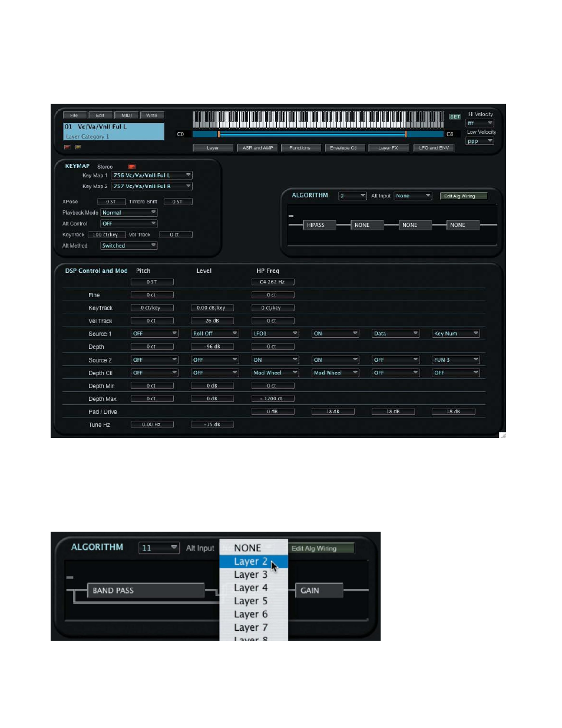Click Edit Alg Wiring in lower panel
562x728 pixels.
321,548
